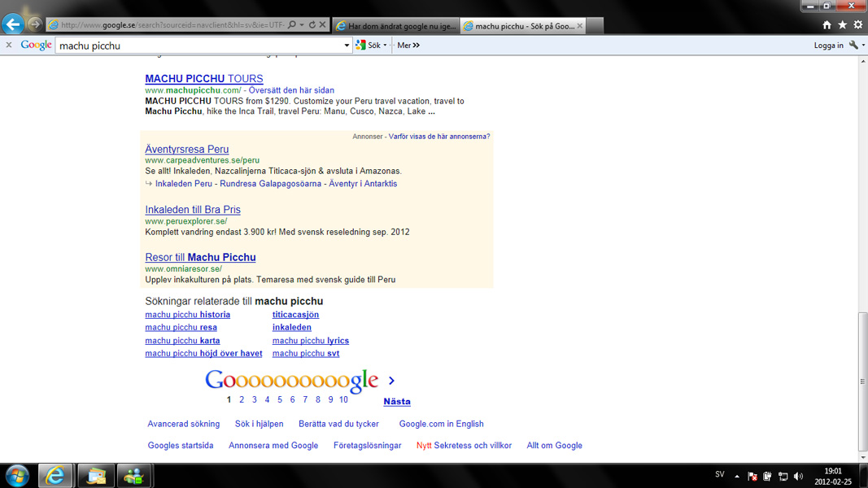868x488 pixels.
Task: Click the volume speaker tray icon
Action: click(x=798, y=477)
